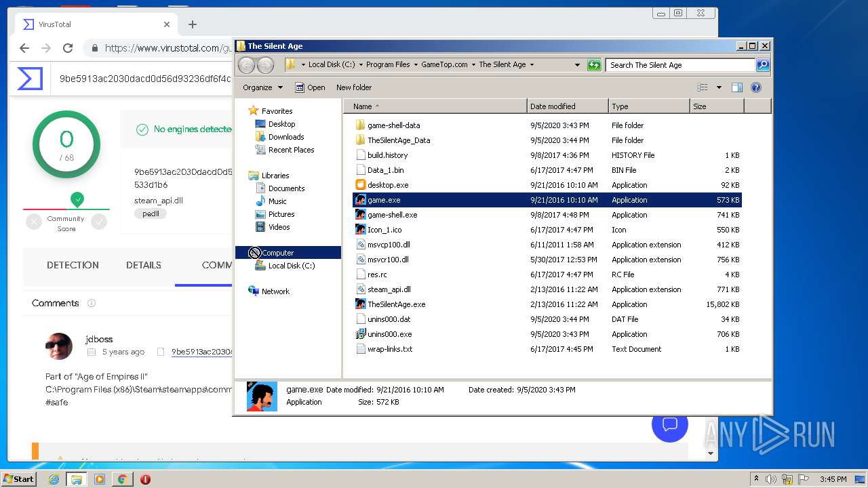Click the change view icon in Explorer toolbar
Image resolution: width=868 pixels, height=488 pixels.
click(703, 87)
